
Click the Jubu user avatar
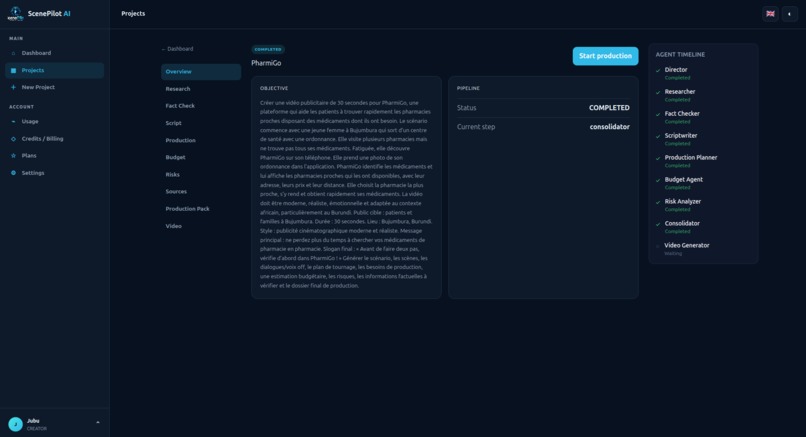pos(15,424)
